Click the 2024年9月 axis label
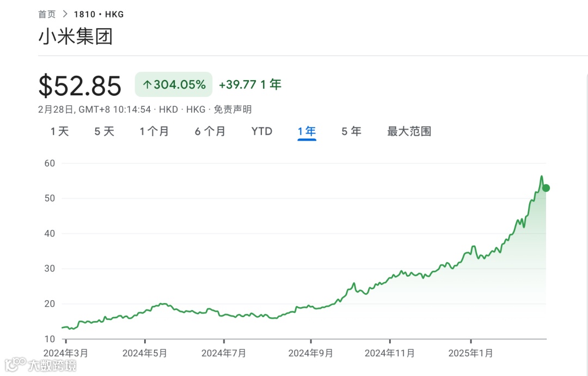The width and height of the screenshot is (588, 376). click(310, 353)
